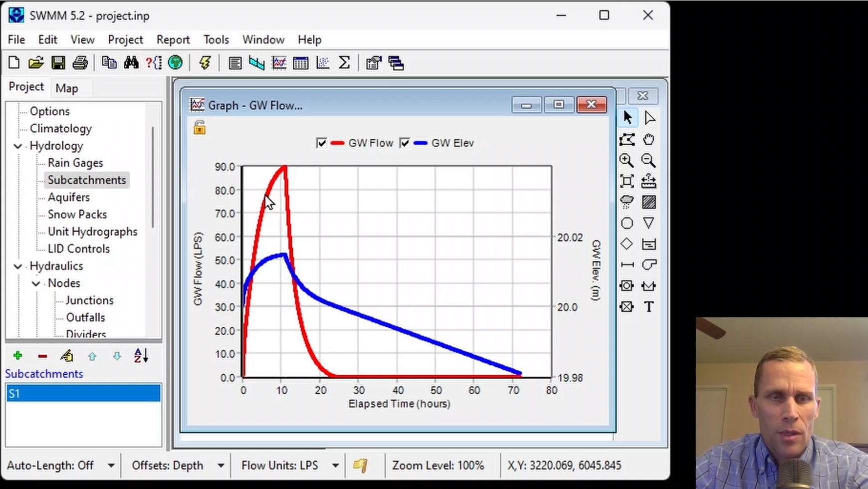
Task: Select Outfalls in the project tree
Action: click(x=85, y=317)
